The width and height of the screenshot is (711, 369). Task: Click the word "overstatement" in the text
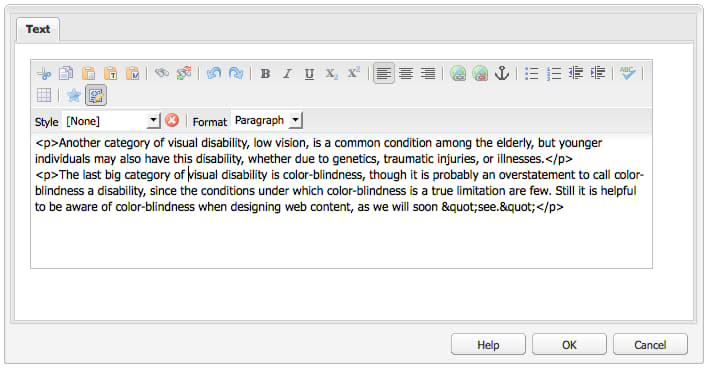[x=537, y=175]
